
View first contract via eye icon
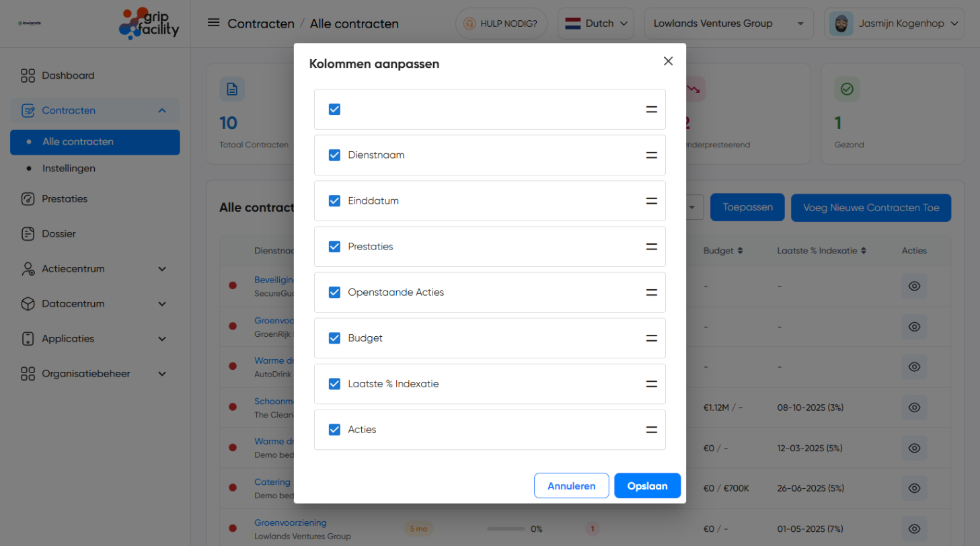tap(913, 286)
